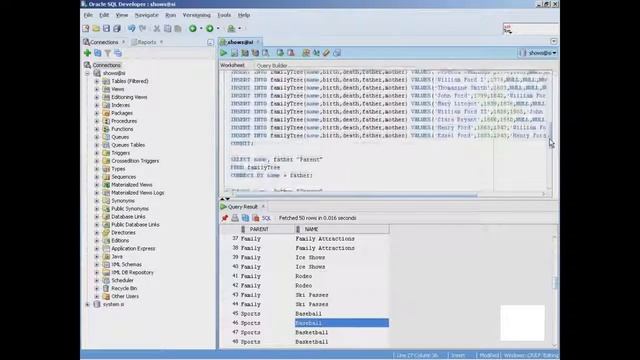Open the Navigate menu
This screenshot has height=360, width=640.
(147, 15)
